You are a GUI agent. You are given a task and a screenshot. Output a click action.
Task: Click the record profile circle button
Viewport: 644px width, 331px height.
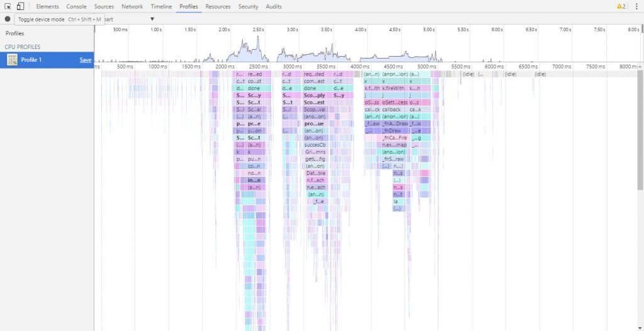[8, 19]
